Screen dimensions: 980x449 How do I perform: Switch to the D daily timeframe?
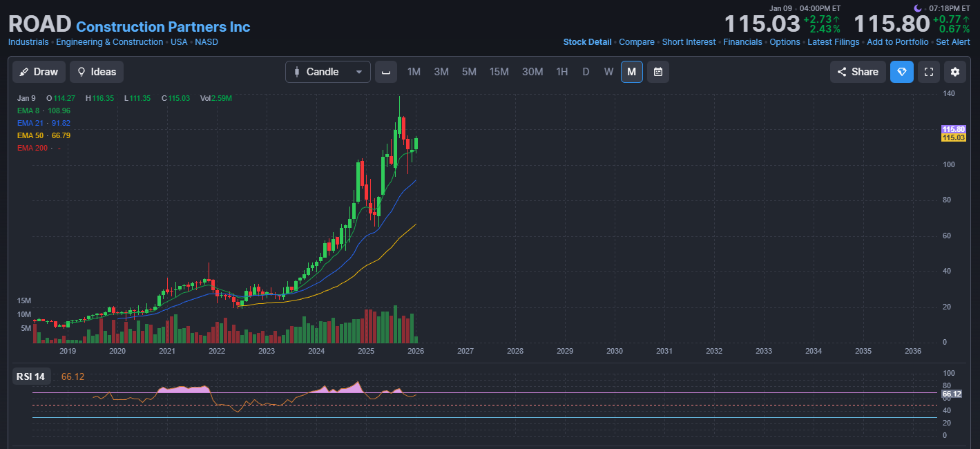(586, 72)
